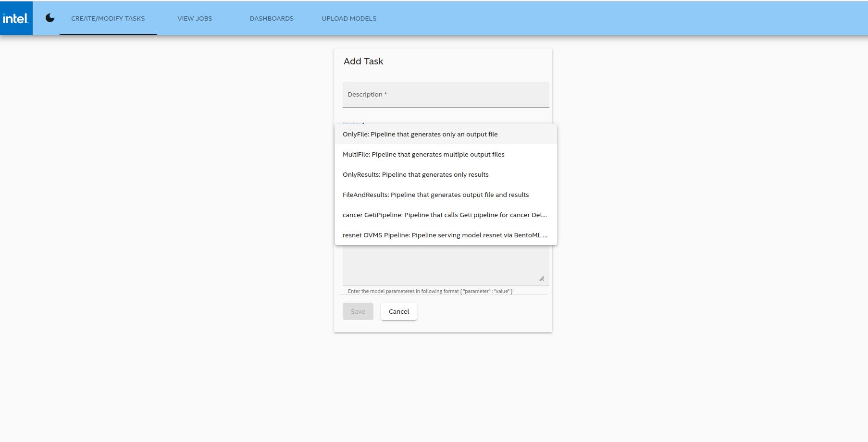Click the 'Add Task' heading
Viewport: 868px width, 442px height.
click(x=363, y=61)
